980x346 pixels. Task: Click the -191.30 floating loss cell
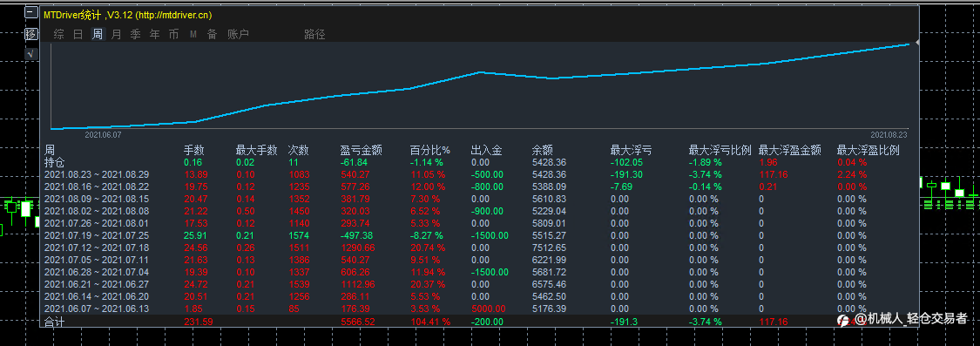click(x=628, y=174)
